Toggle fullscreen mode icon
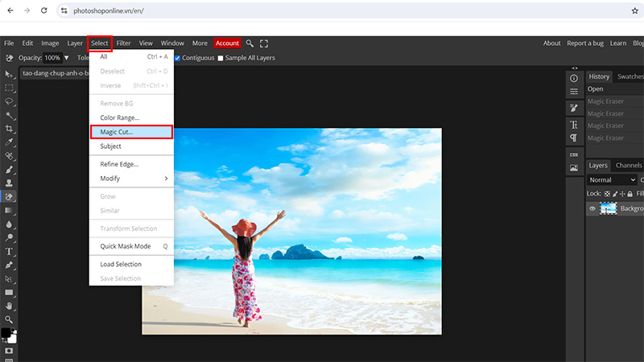This screenshot has height=362, width=644. point(264,43)
